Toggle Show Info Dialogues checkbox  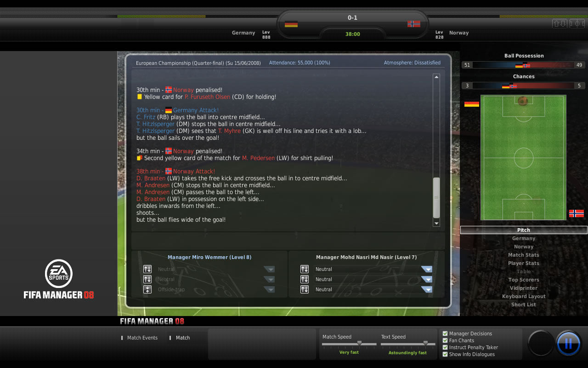coord(445,354)
